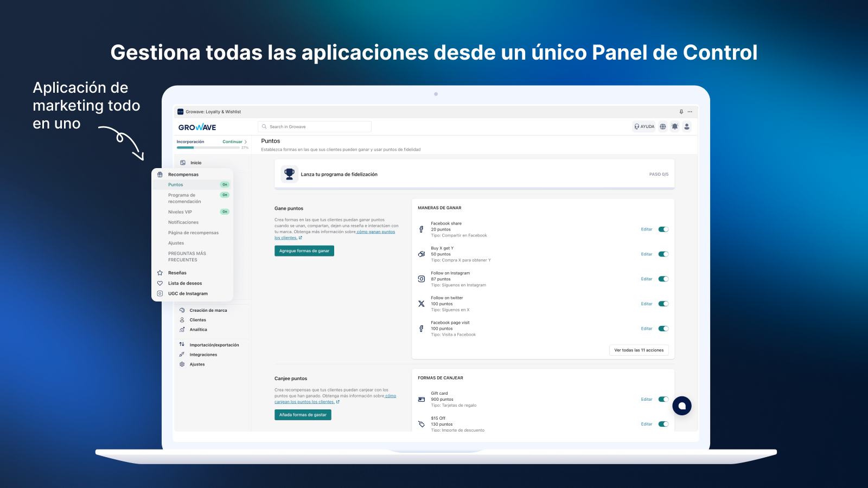The width and height of the screenshot is (868, 488).
Task: Click the trophy icon on loyalty program card
Action: pos(290,174)
